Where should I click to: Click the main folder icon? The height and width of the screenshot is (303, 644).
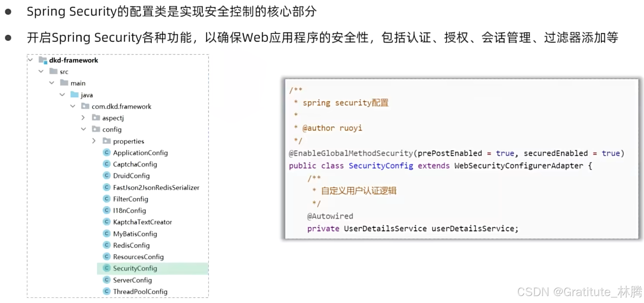64,83
